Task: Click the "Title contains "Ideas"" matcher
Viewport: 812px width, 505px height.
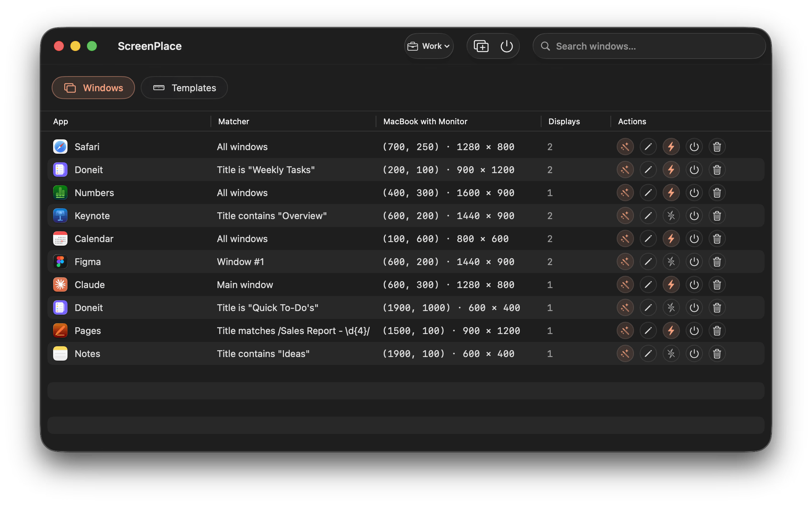Action: point(263,354)
